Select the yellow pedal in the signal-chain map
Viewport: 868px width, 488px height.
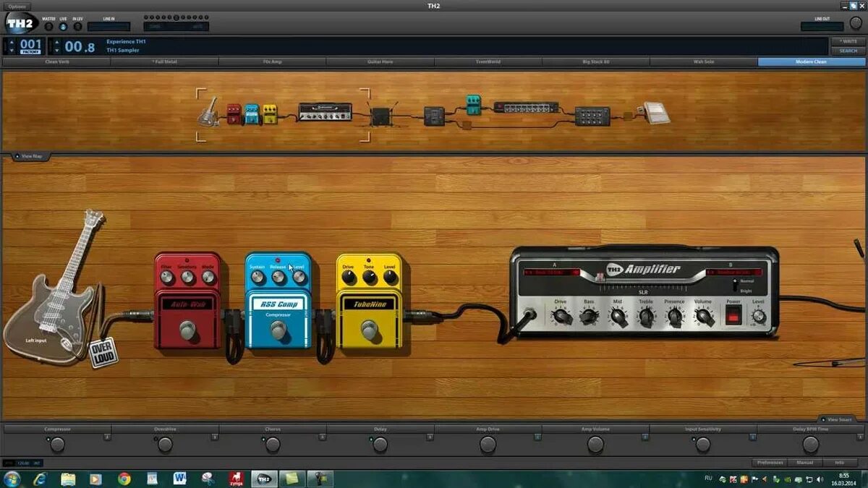pos(270,114)
